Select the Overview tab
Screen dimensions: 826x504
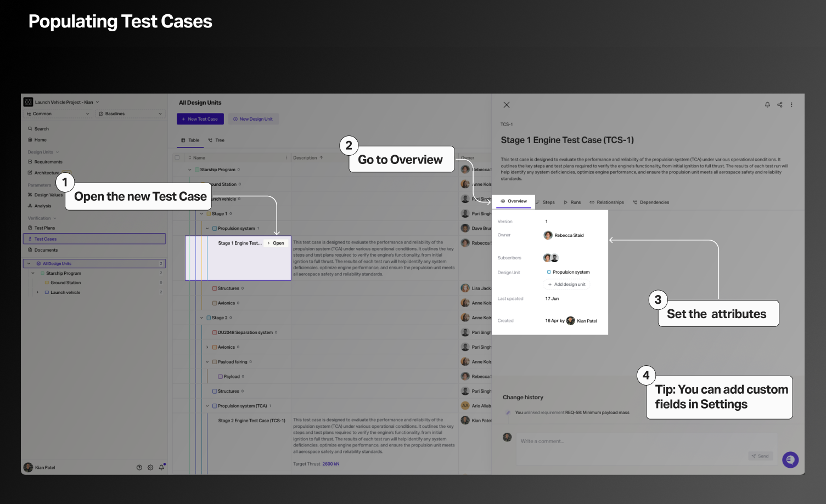pyautogui.click(x=514, y=201)
